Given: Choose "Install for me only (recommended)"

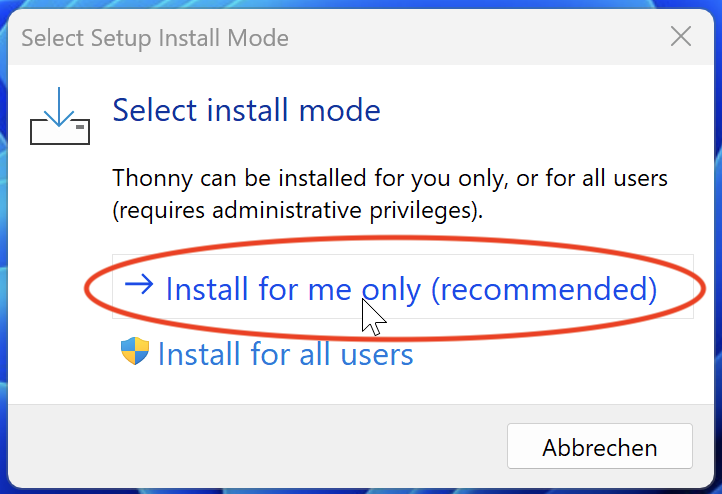Looking at the screenshot, I should tap(410, 289).
